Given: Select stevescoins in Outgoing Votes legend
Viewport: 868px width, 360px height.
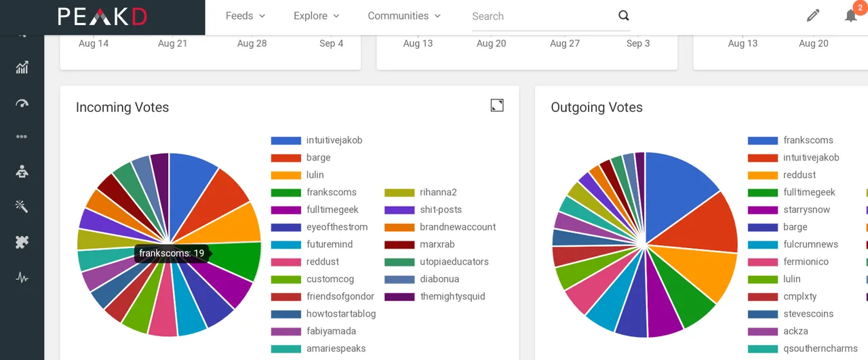Looking at the screenshot, I should coord(808,314).
